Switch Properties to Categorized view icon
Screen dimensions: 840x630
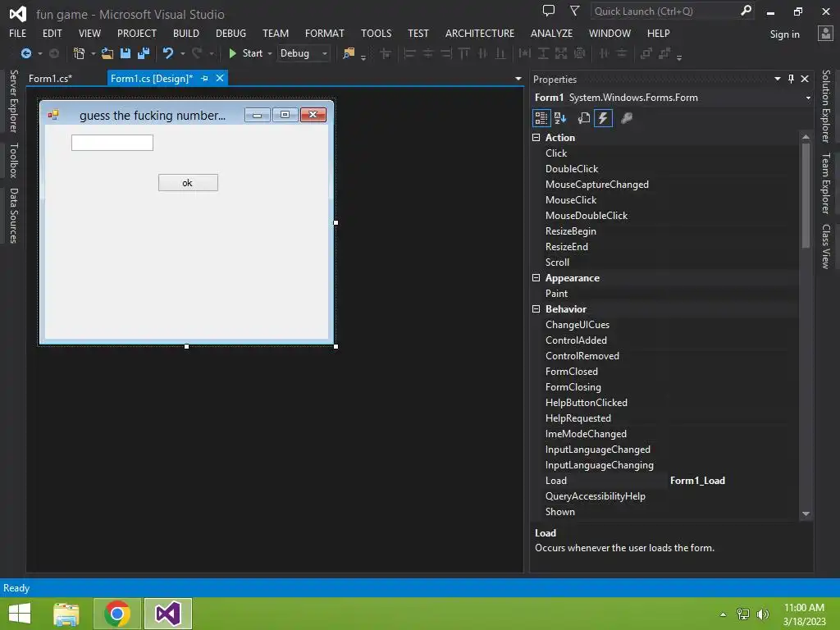pos(541,118)
